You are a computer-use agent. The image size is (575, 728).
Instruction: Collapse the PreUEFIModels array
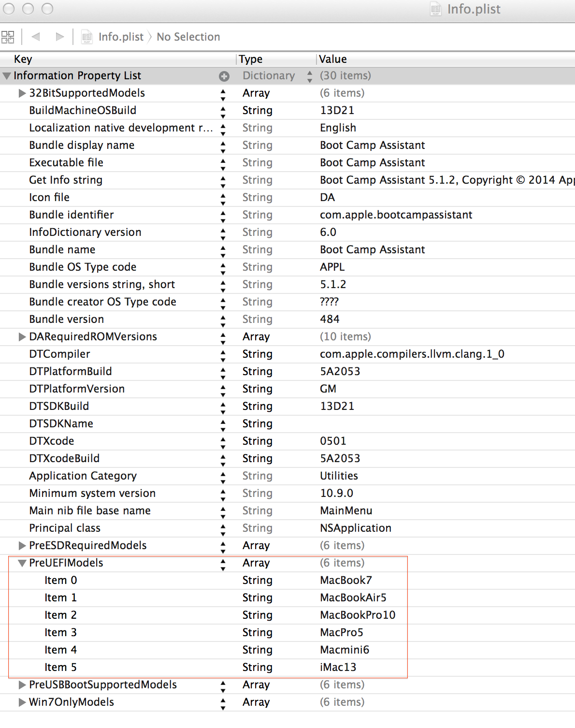click(x=22, y=563)
